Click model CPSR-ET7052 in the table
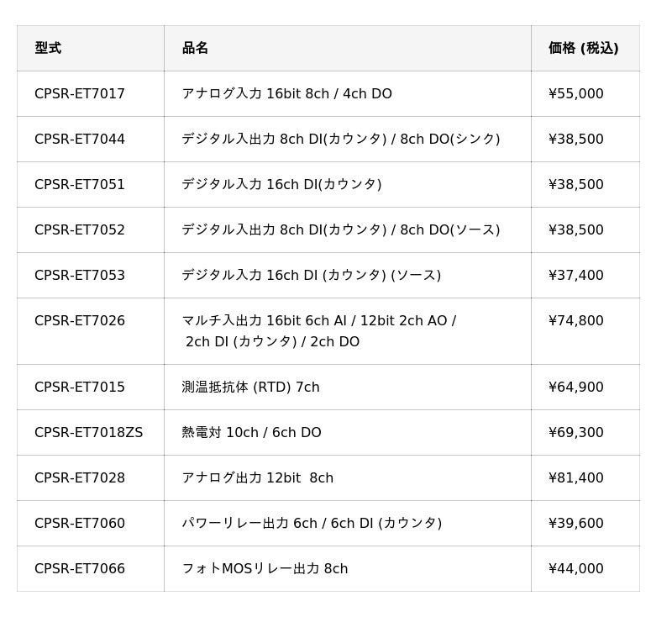 (80, 229)
